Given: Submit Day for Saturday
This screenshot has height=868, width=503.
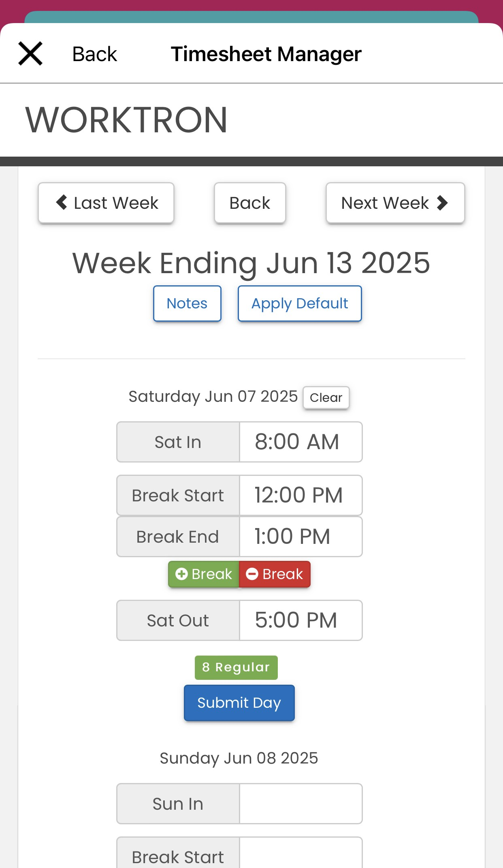Looking at the screenshot, I should coord(239,703).
